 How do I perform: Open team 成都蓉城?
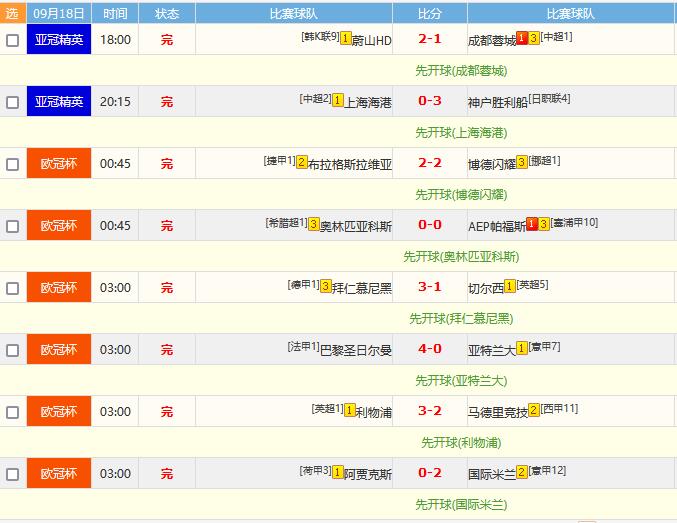coord(492,41)
